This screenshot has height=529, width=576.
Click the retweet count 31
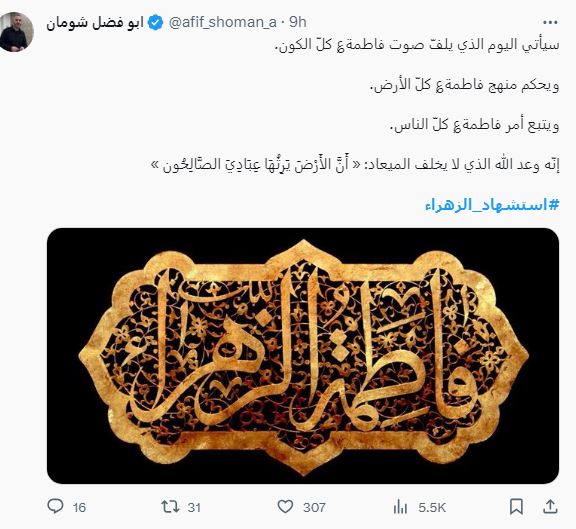[x=194, y=508]
